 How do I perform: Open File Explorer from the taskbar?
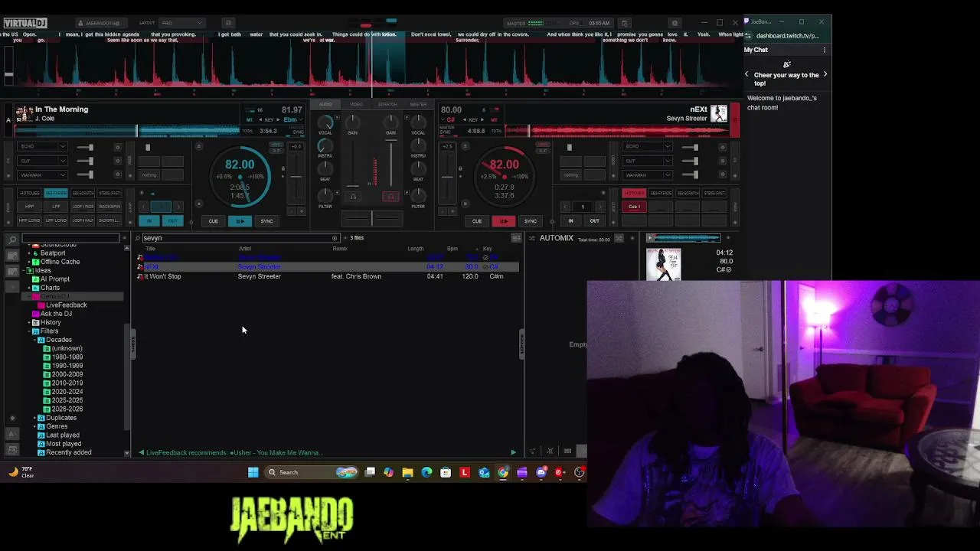pos(407,472)
